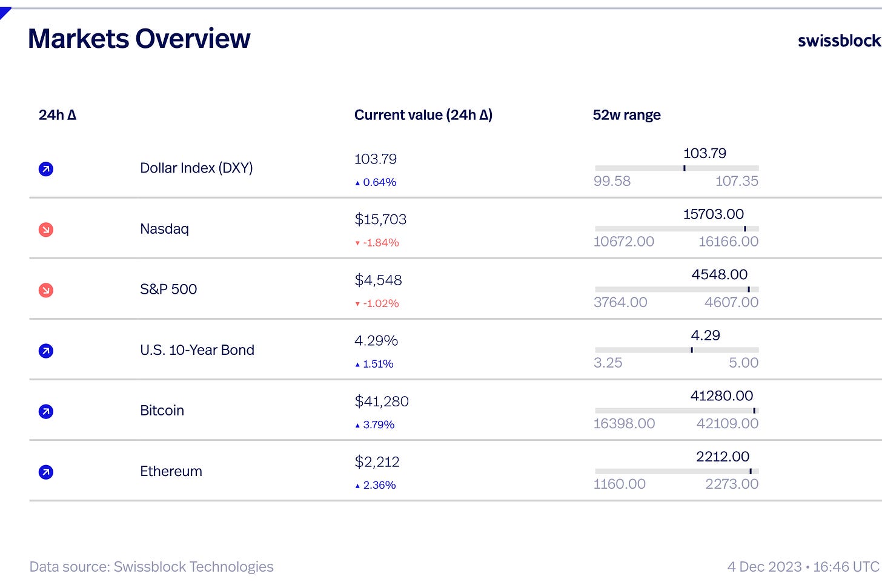Screen dimensions: 882x588
Task: Click the $15,703 Nasdaq value
Action: [380, 219]
